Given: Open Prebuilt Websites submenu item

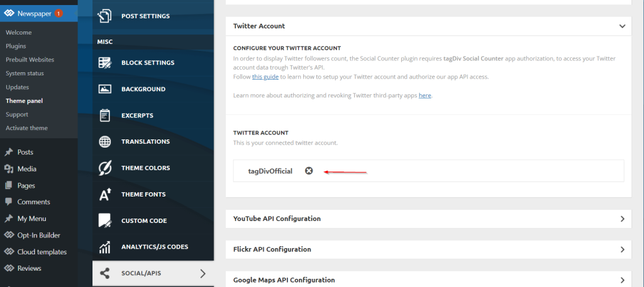Looking at the screenshot, I should (30, 60).
